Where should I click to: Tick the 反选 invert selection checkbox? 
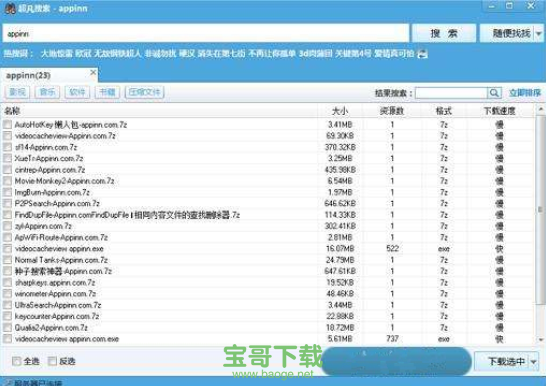(52, 361)
